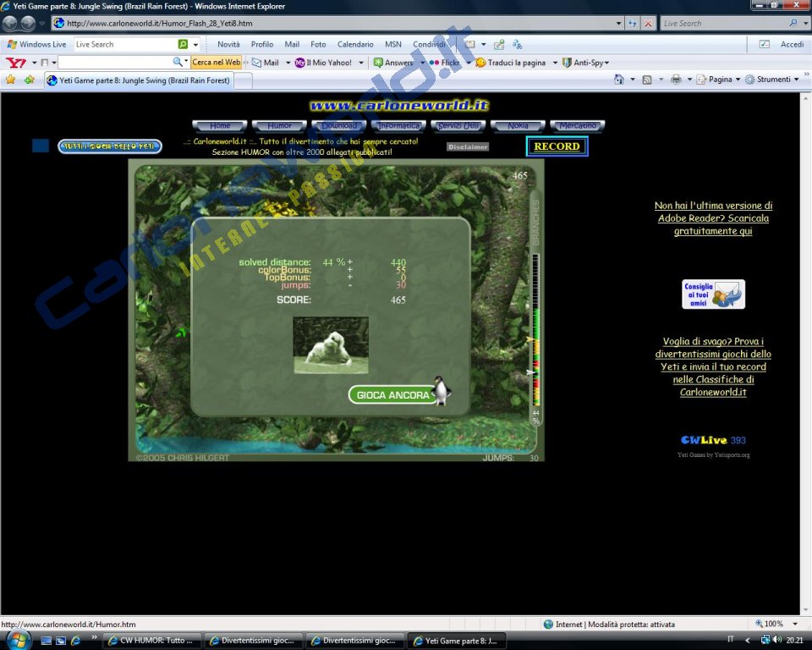This screenshot has width=812, height=650.
Task: Click the Windows Live translate icon
Action: click(517, 45)
